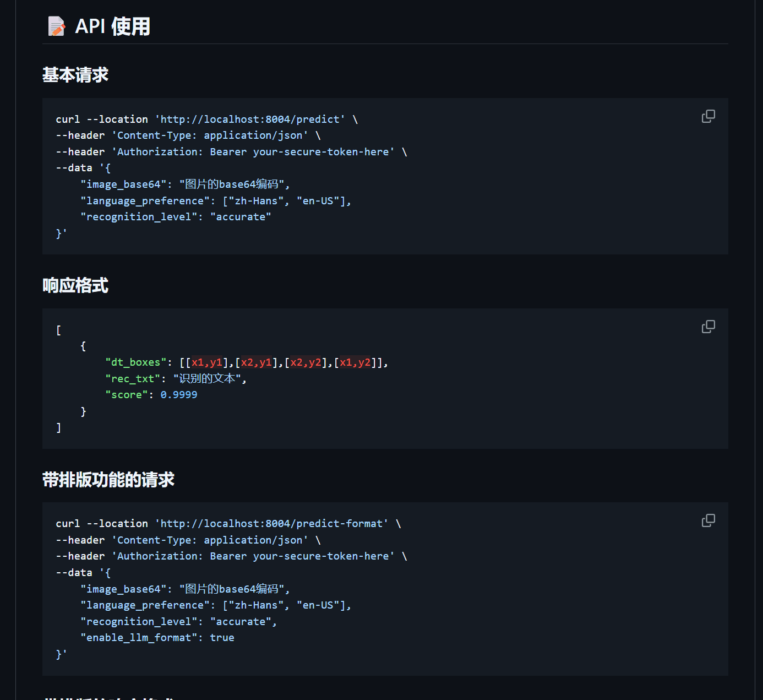
Task: Click the 带排版功能的请求 subheading
Action: [108, 480]
